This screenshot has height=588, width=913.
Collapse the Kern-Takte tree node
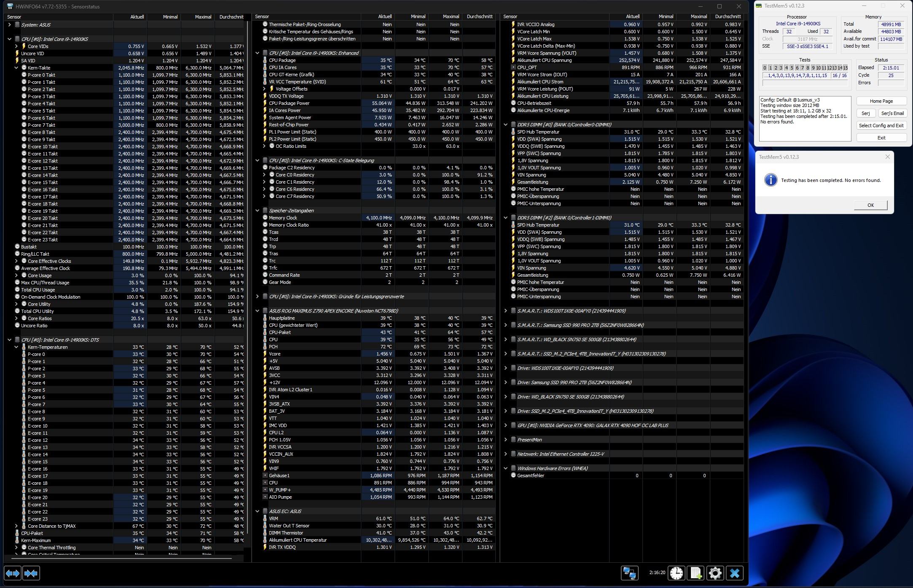click(16, 68)
